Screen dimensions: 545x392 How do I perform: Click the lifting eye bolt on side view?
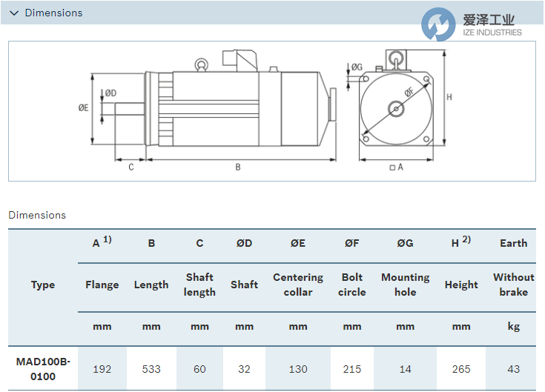(200, 65)
